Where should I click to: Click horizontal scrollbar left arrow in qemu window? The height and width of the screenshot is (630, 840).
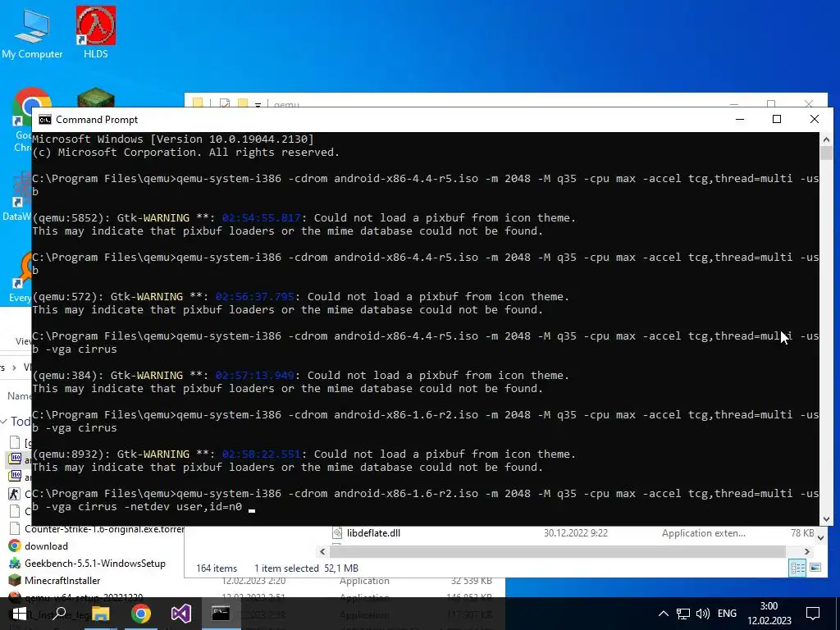tap(322, 552)
